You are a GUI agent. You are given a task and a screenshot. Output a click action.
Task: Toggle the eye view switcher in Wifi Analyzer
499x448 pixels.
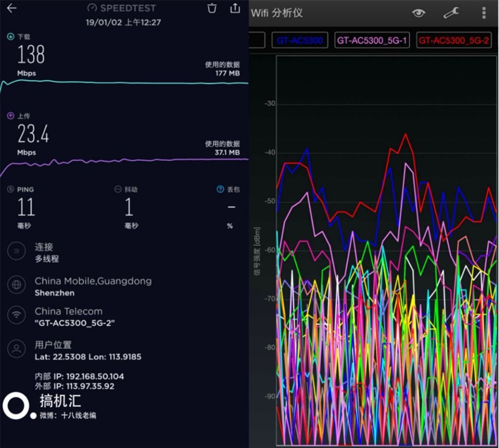(x=418, y=13)
